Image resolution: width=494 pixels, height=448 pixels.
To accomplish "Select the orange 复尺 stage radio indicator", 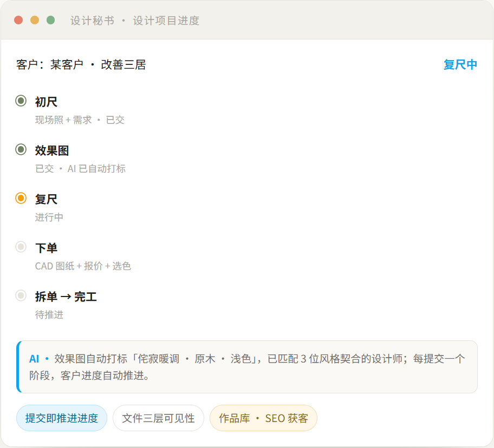I will click(x=21, y=198).
